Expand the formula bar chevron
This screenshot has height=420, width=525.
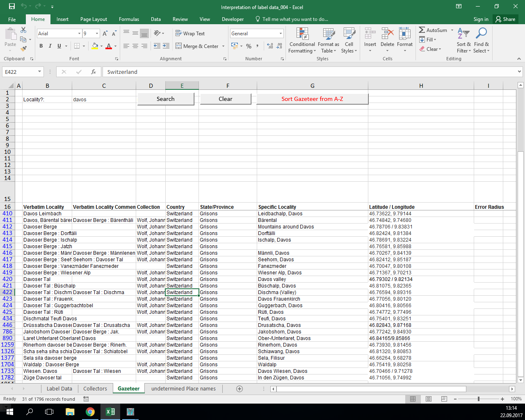[x=520, y=72]
